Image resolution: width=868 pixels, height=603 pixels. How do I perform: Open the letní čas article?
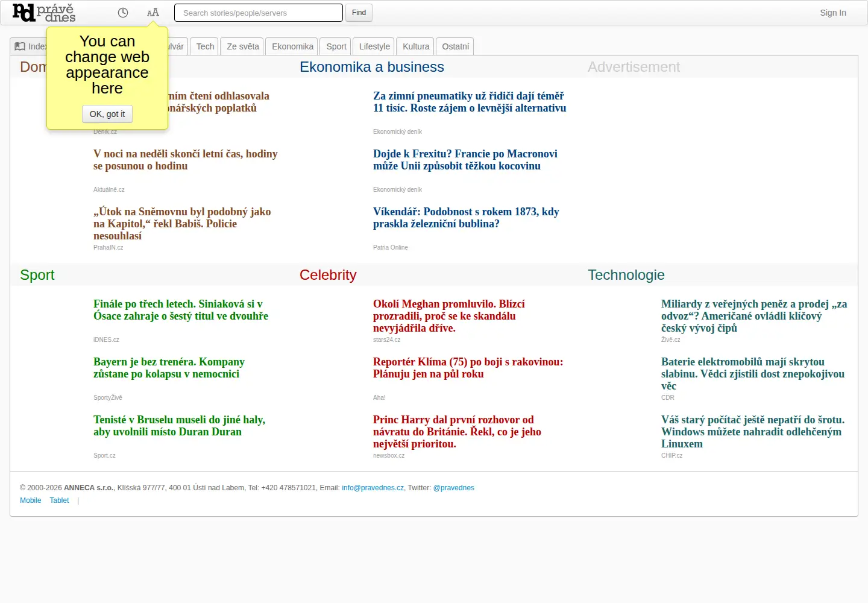click(x=186, y=160)
